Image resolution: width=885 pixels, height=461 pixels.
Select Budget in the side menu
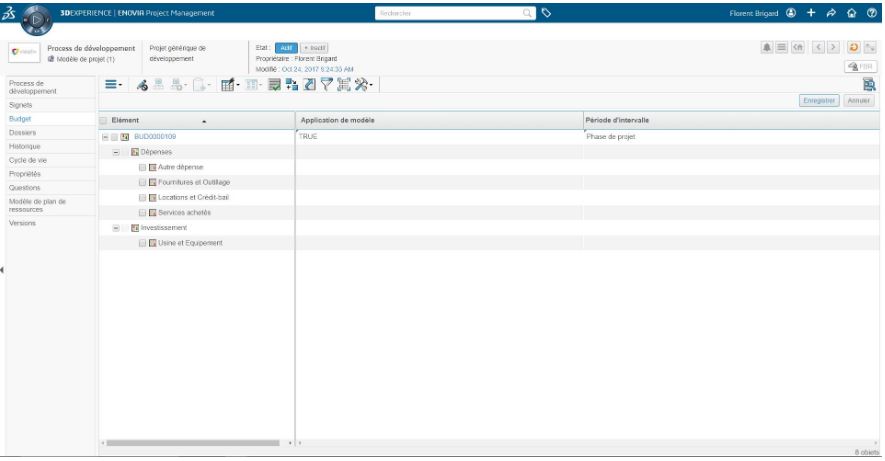(x=20, y=119)
